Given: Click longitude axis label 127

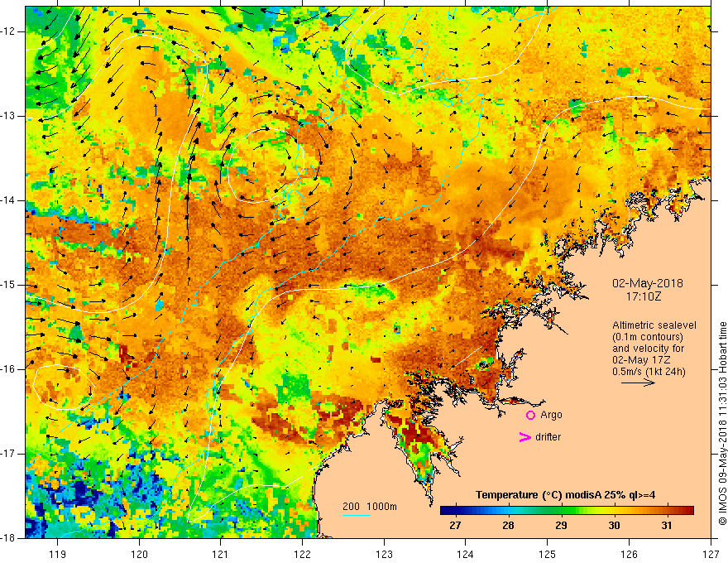Looking at the screenshot, I should pos(711,554).
